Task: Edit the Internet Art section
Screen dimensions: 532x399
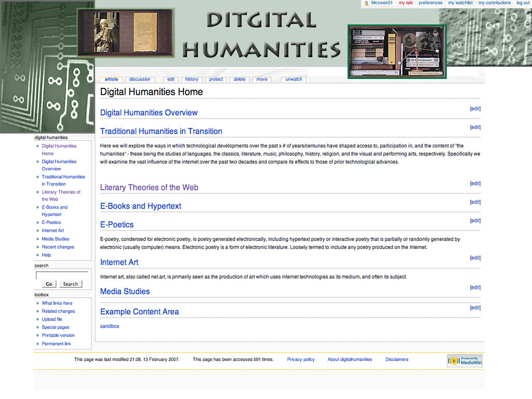Action: 475,258
